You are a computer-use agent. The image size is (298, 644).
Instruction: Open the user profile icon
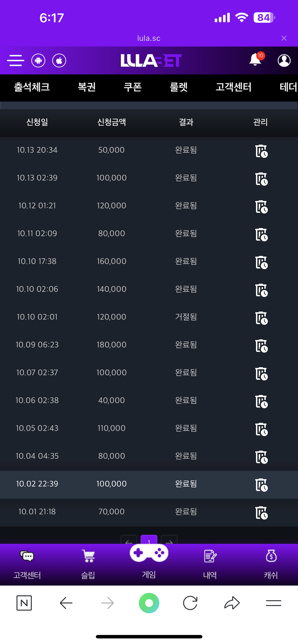284,61
